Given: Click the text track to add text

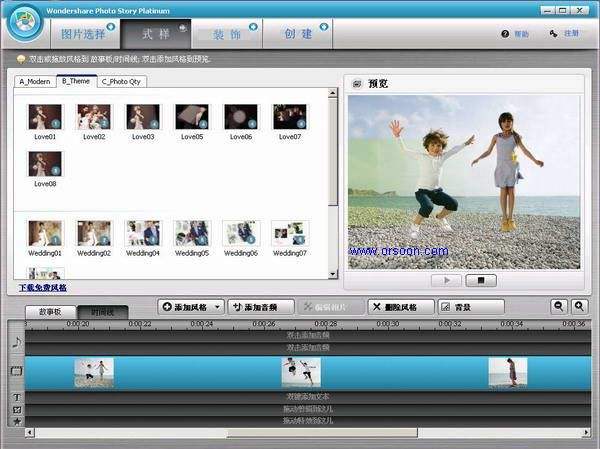Looking at the screenshot, I should (x=308, y=397).
